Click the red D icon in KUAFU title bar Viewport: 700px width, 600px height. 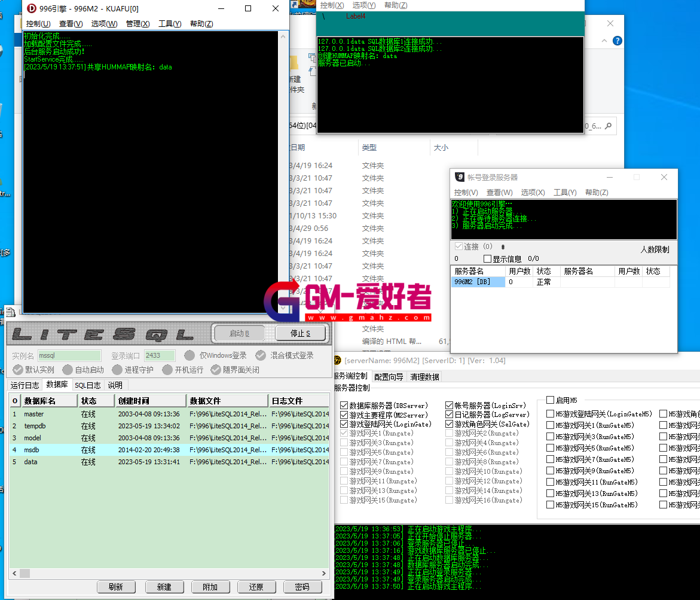coord(32,8)
